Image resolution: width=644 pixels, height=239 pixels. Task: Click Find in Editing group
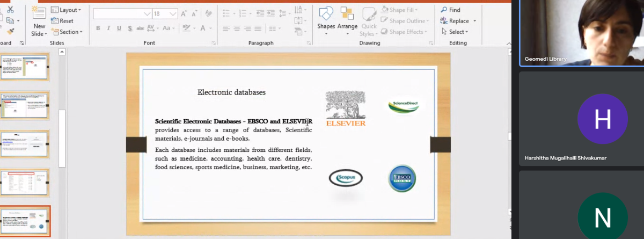tap(451, 10)
